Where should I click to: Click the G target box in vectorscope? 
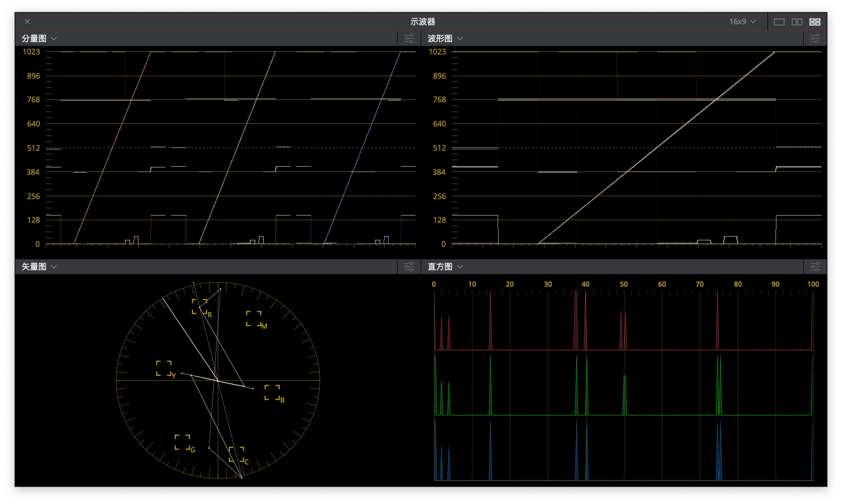pyautogui.click(x=182, y=442)
